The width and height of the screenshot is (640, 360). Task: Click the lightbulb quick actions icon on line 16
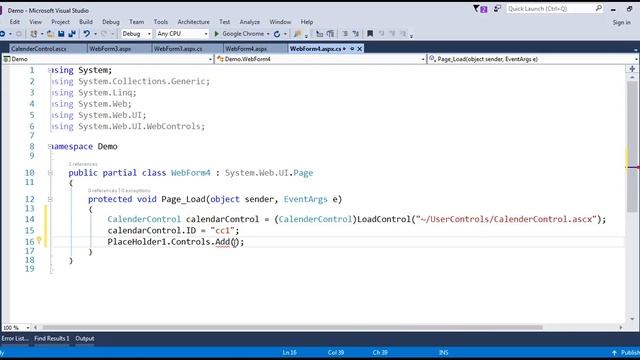[x=39, y=240]
